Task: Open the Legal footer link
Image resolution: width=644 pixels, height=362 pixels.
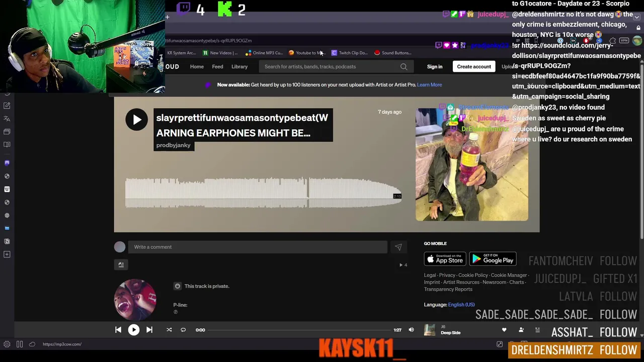Action: click(430, 275)
